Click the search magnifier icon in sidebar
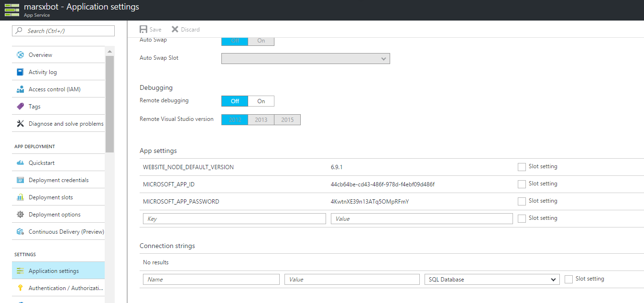 (19, 31)
